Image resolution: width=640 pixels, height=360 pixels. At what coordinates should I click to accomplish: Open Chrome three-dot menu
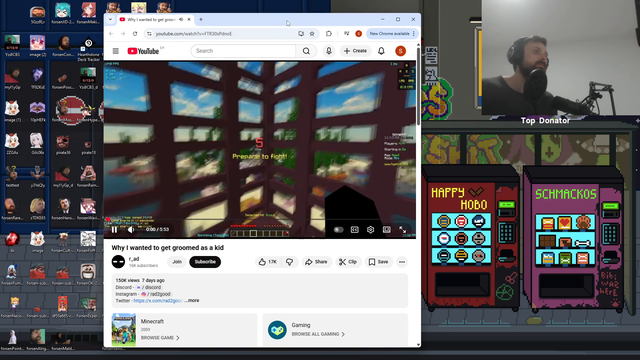pos(414,33)
